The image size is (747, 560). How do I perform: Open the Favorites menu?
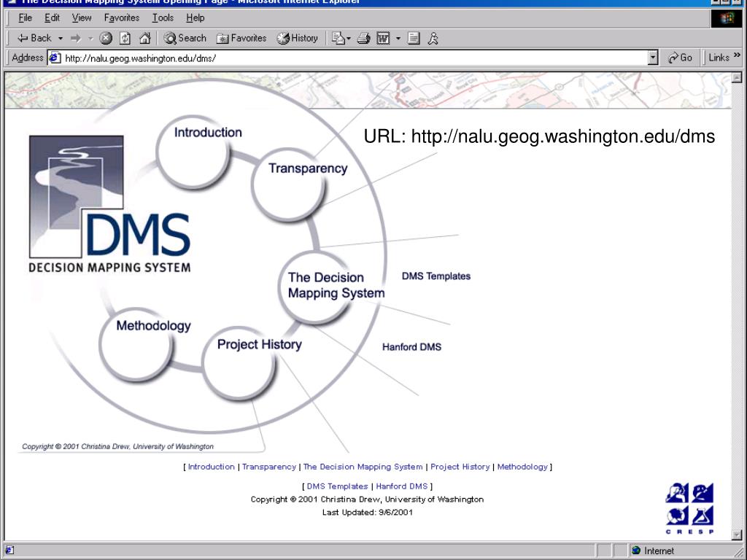click(x=122, y=18)
